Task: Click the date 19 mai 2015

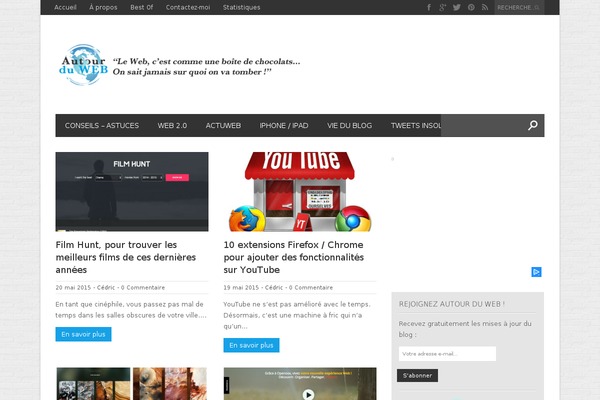Action: (241, 287)
